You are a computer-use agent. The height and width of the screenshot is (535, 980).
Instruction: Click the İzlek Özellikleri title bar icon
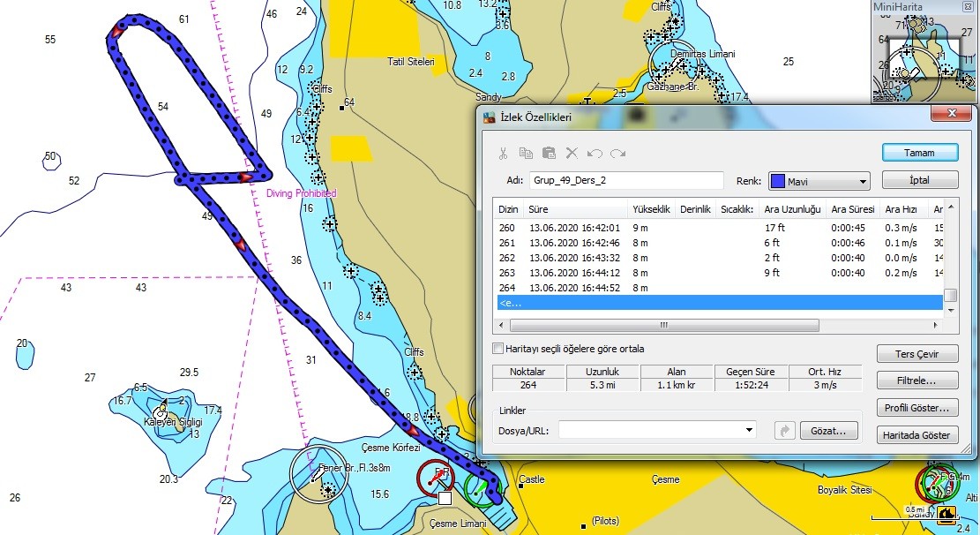(490, 117)
